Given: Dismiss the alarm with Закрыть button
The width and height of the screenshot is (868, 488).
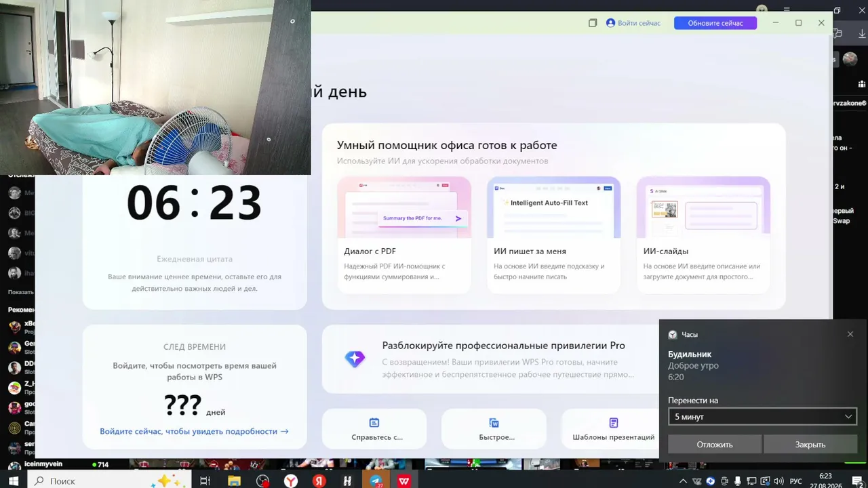Looking at the screenshot, I should [x=810, y=445].
